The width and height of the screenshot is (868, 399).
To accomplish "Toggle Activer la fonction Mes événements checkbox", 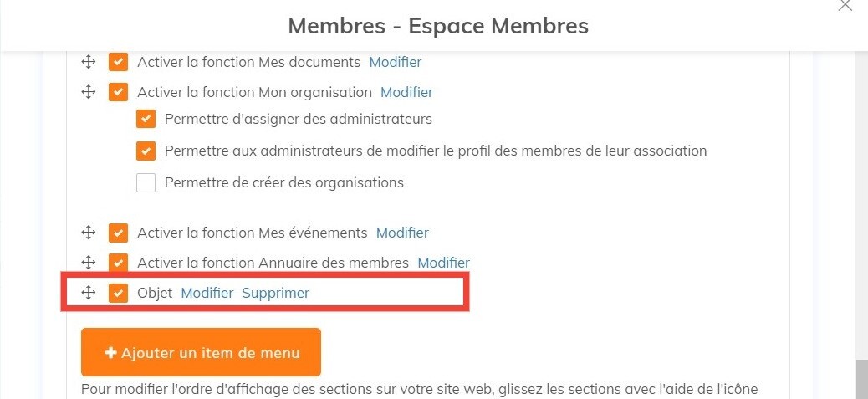I will (x=118, y=233).
